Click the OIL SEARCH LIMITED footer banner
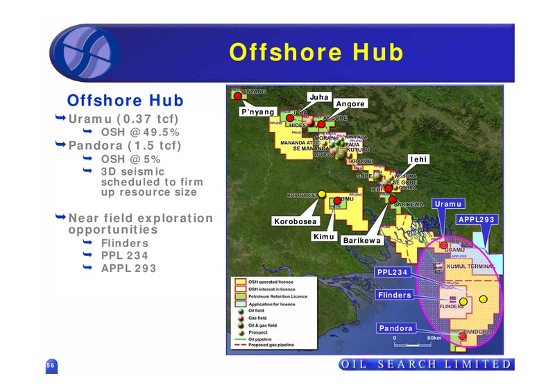The image size is (555, 392). pos(427,364)
